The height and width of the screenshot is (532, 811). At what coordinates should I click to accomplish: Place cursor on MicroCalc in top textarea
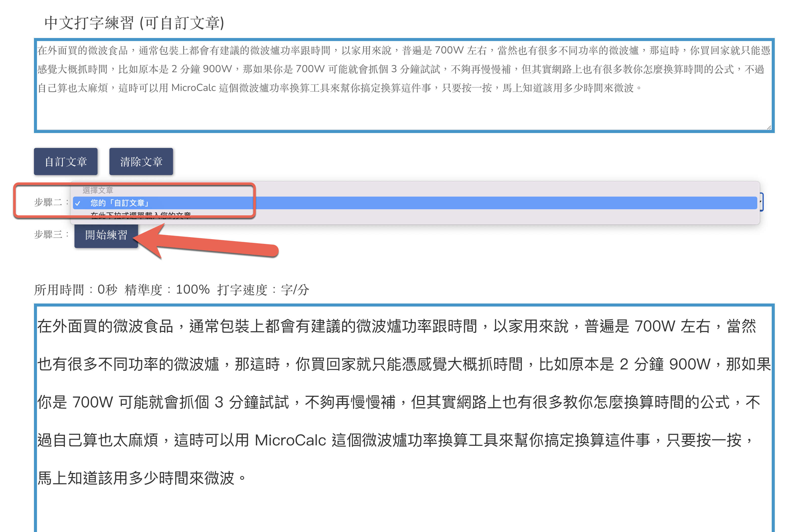(x=194, y=88)
